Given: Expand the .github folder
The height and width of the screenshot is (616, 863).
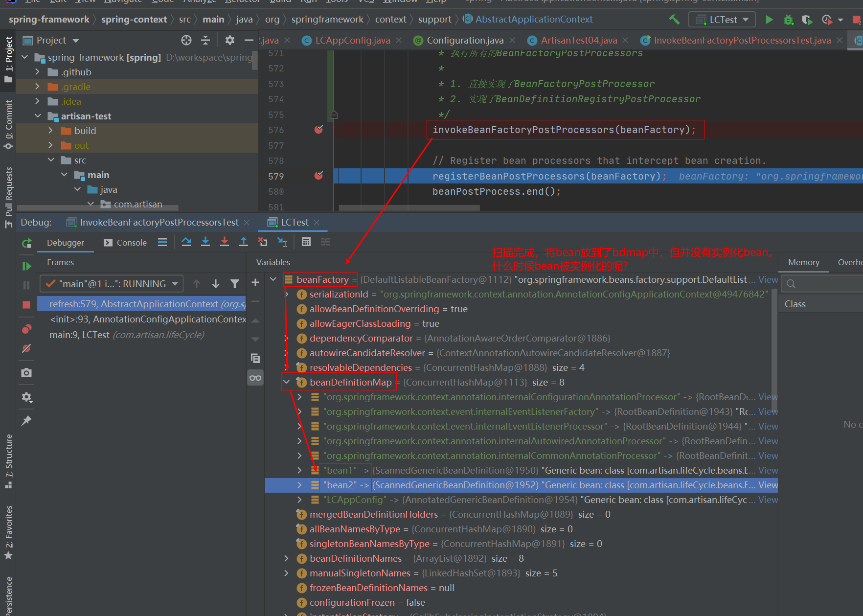Looking at the screenshot, I should click(38, 72).
